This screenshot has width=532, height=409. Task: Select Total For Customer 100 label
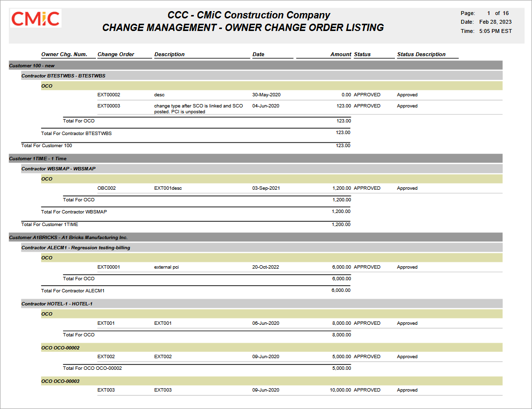coord(47,145)
